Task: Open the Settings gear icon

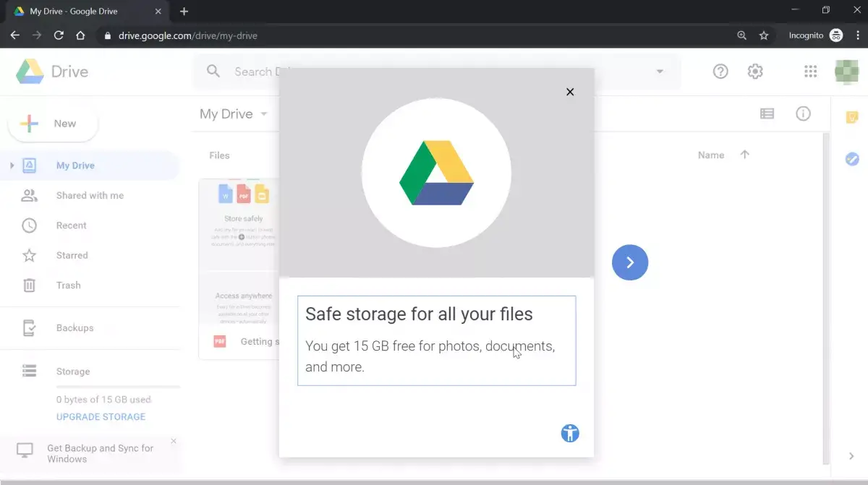Action: coord(755,71)
